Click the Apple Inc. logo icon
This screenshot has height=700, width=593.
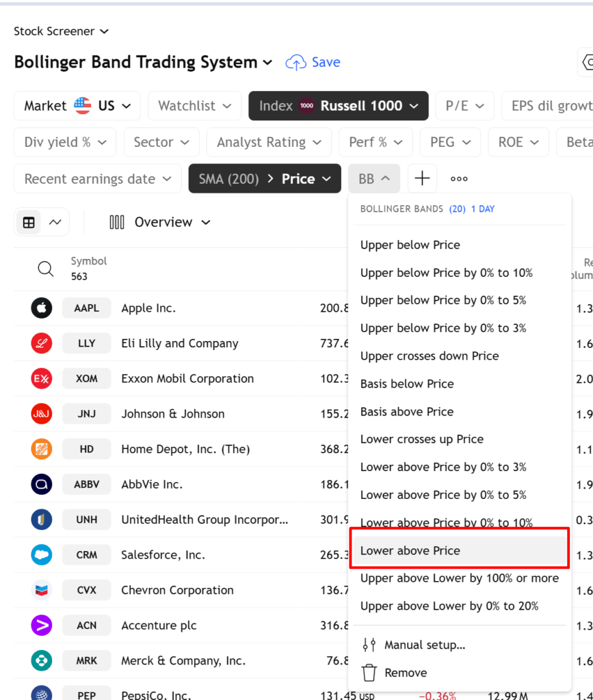click(x=42, y=308)
